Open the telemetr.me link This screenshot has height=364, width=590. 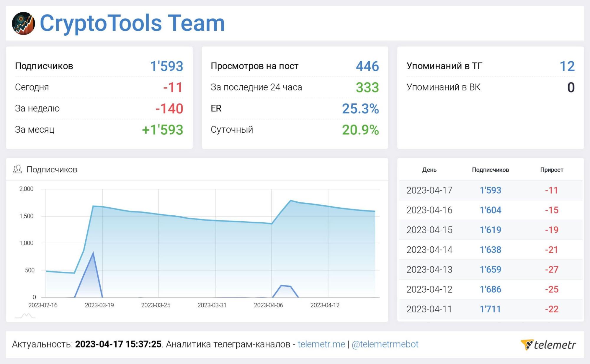point(321,344)
